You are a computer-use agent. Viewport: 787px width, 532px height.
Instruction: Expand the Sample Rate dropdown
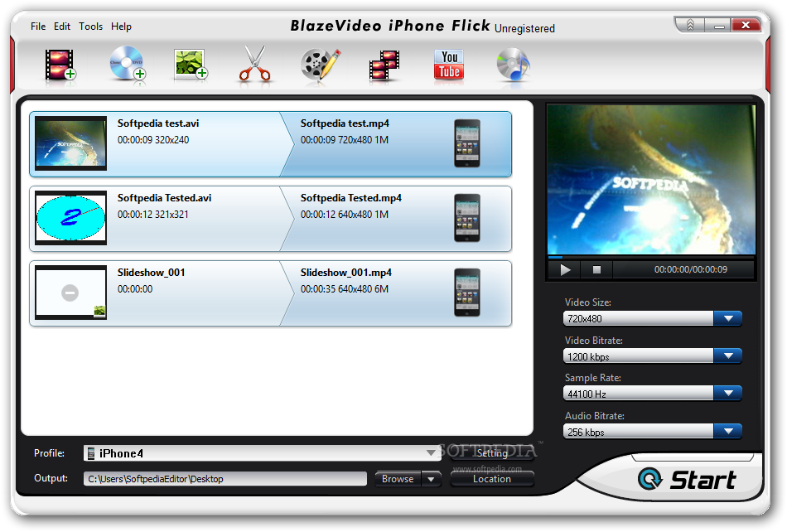coord(728,394)
